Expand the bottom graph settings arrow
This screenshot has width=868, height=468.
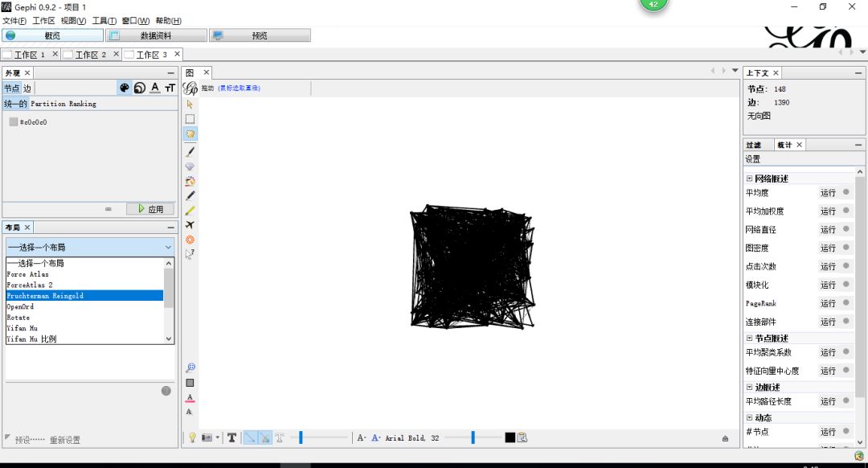coord(725,438)
